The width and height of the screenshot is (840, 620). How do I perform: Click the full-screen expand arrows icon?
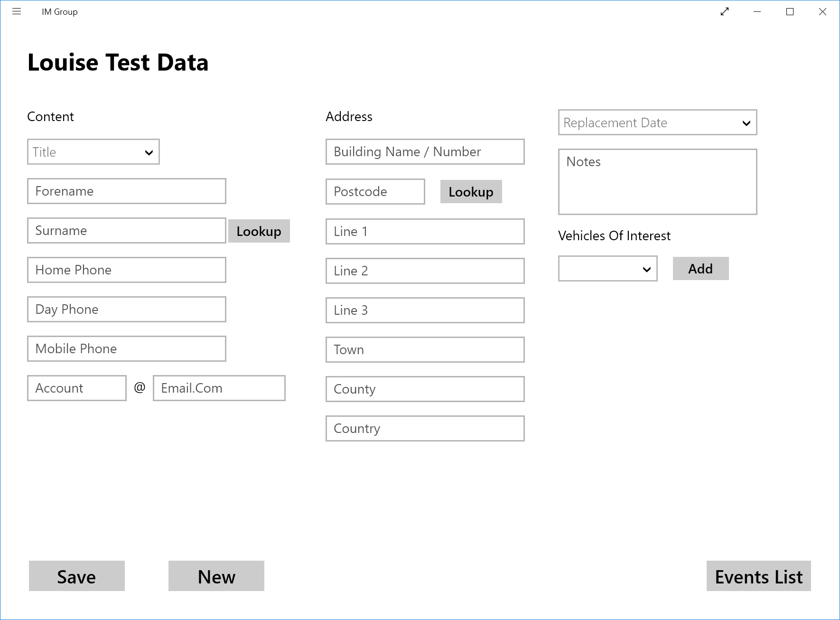pyautogui.click(x=724, y=12)
